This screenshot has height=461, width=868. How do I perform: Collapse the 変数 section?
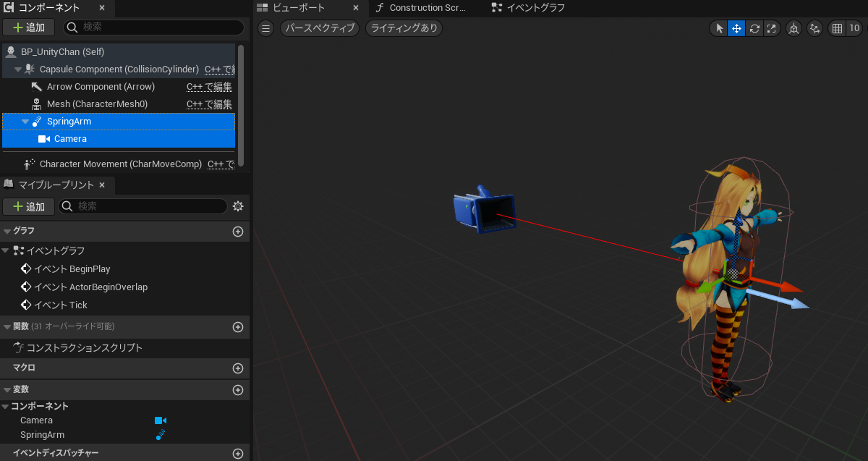(x=7, y=390)
